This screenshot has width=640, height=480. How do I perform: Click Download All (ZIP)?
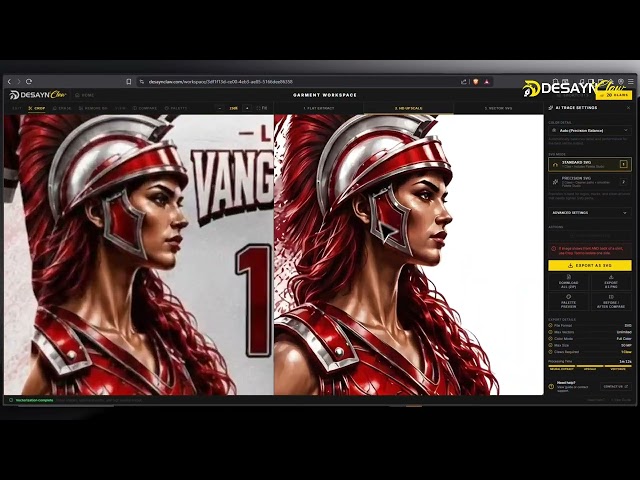569,282
